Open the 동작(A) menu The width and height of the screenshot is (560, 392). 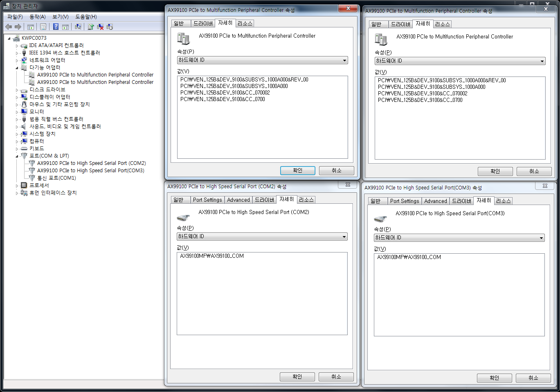pyautogui.click(x=38, y=17)
